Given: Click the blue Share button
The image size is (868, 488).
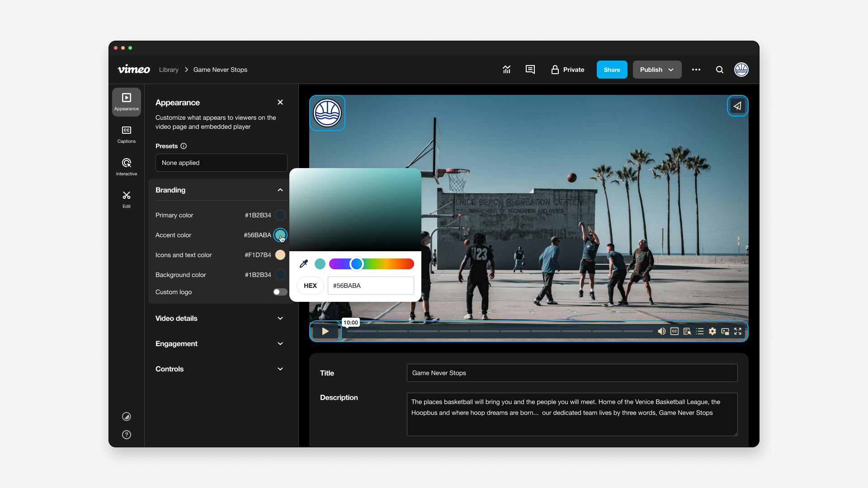Looking at the screenshot, I should 612,70.
